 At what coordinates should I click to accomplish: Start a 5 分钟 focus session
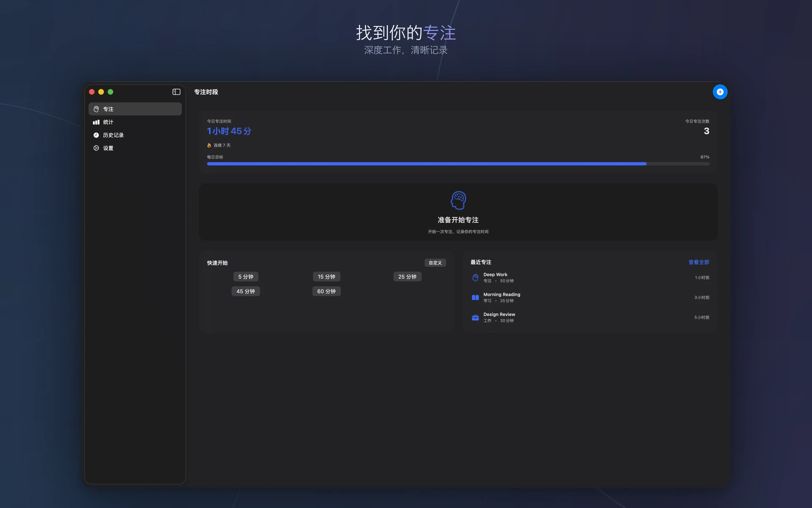pos(246,277)
